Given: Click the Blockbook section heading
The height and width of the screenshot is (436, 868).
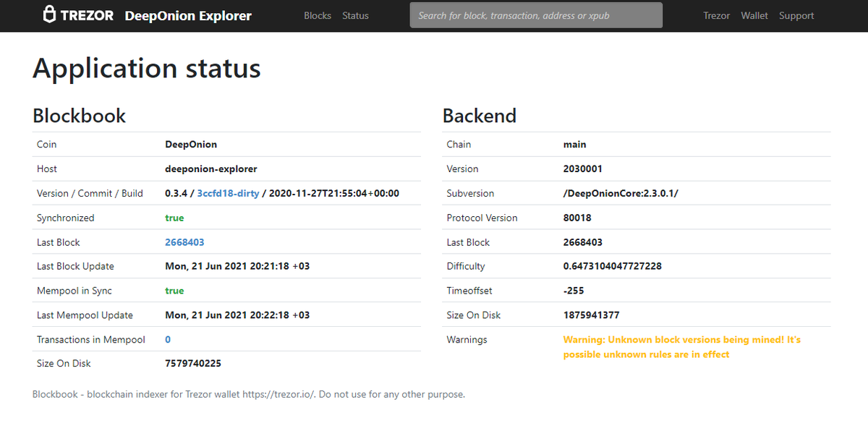Looking at the screenshot, I should [x=80, y=116].
